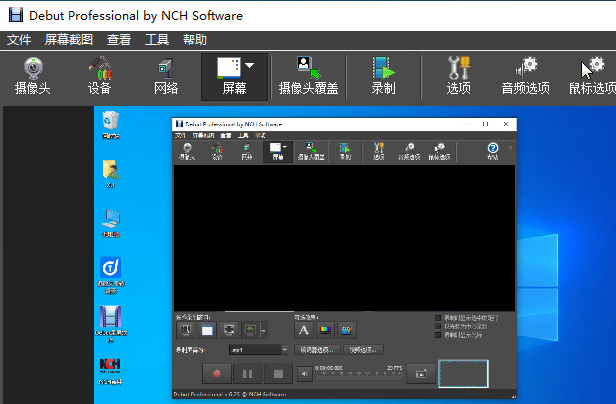Expand the arrow next to previous selection button

[x=263, y=330]
